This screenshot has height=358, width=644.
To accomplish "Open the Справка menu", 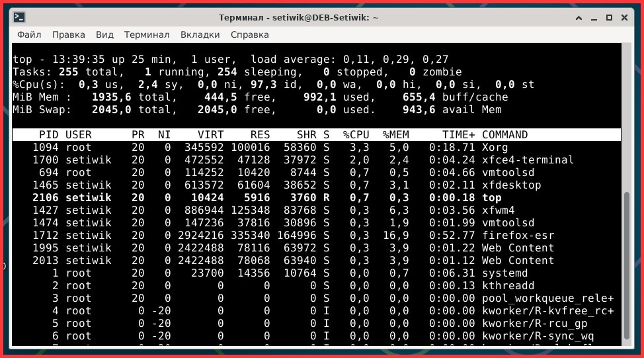I will 249,34.
